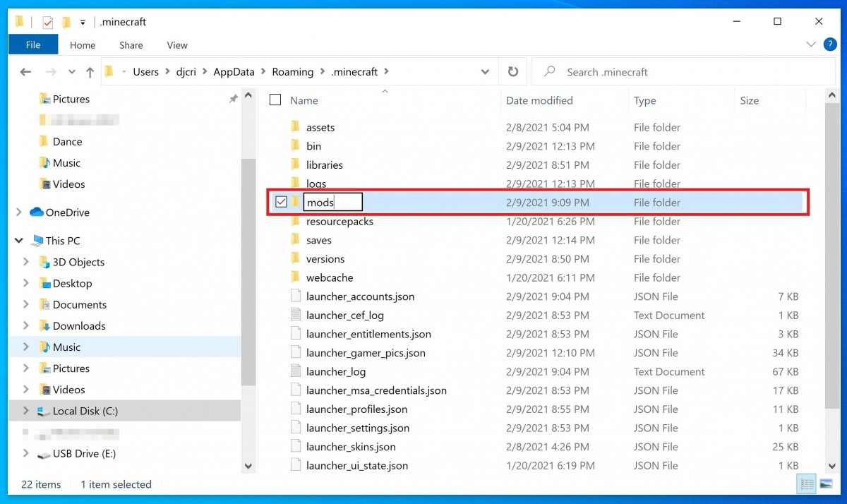Expand the Desktop node arrow
Viewport: 847px width, 504px height.
click(x=26, y=283)
